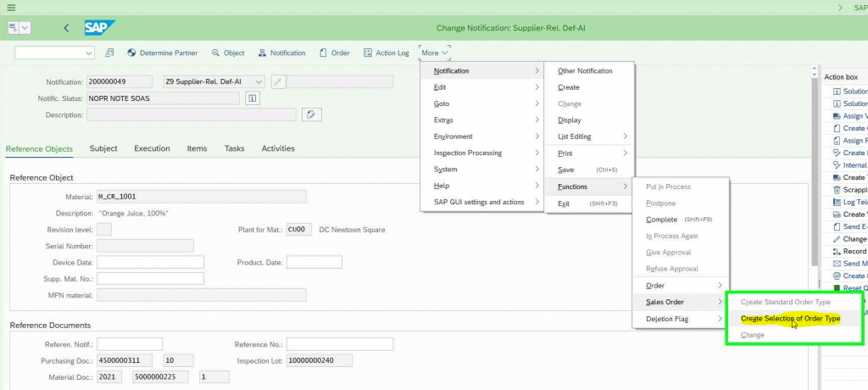
Task: Switch to the Subject tab
Action: 103,148
